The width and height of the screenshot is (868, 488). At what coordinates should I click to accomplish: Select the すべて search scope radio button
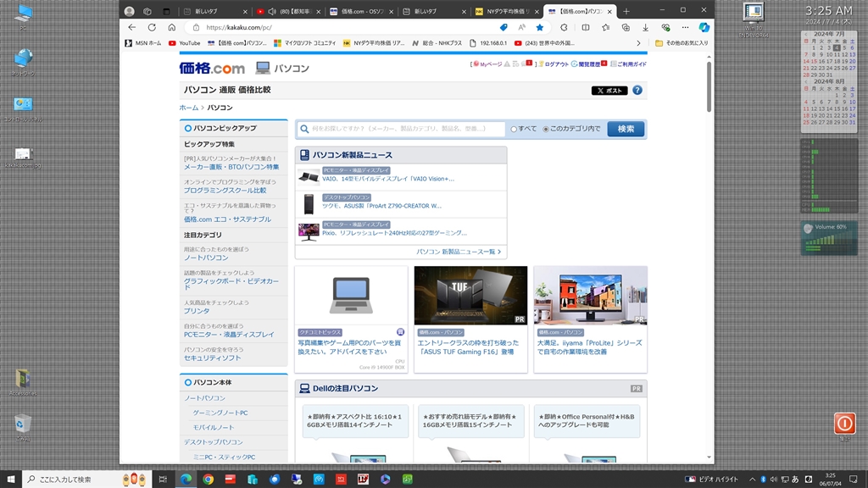coord(514,129)
